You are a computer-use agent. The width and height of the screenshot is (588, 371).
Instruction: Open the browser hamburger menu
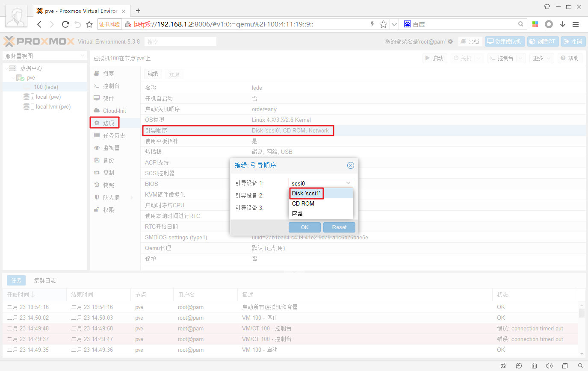pyautogui.click(x=576, y=24)
